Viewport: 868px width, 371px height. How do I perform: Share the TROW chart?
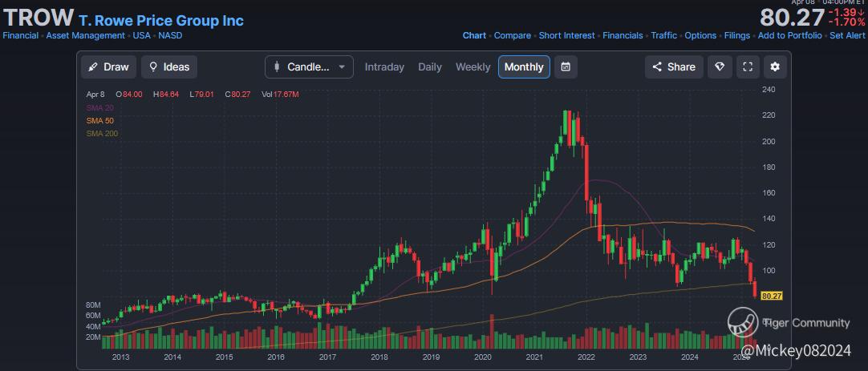(x=674, y=67)
